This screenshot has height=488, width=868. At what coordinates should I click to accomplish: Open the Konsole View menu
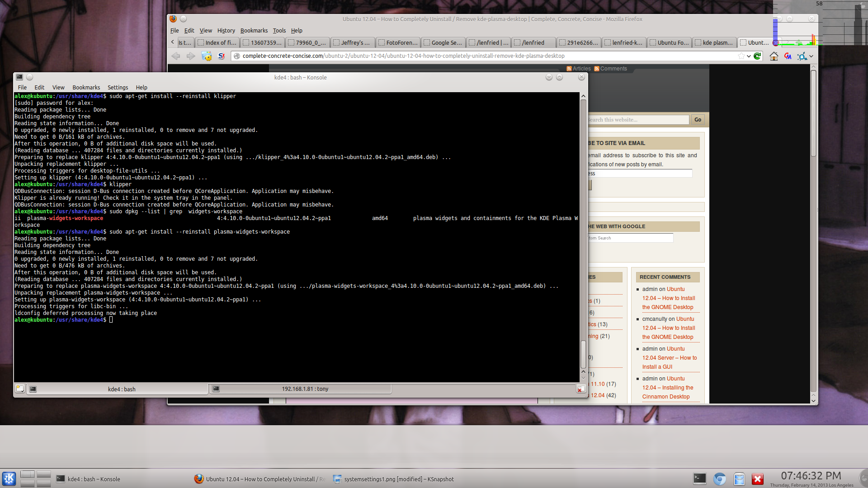point(58,87)
